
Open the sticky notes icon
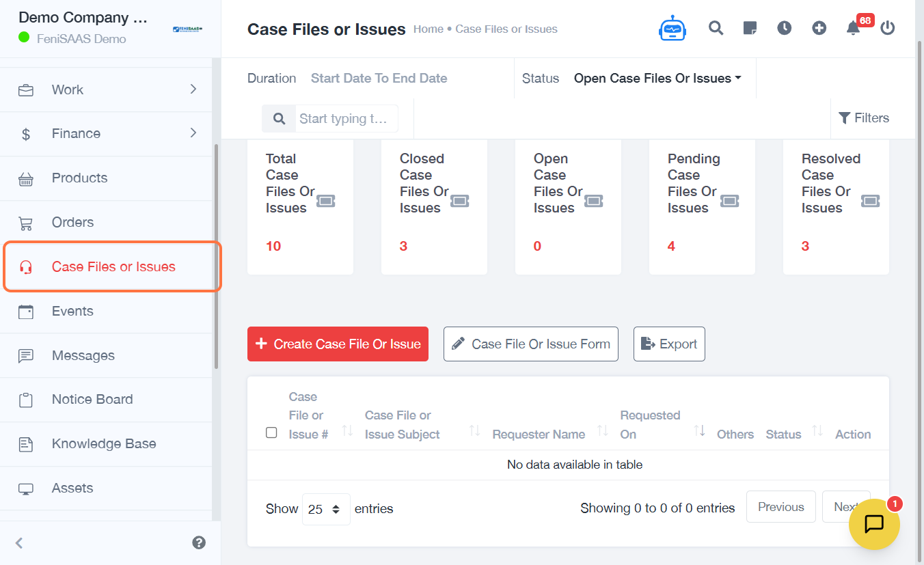(750, 28)
